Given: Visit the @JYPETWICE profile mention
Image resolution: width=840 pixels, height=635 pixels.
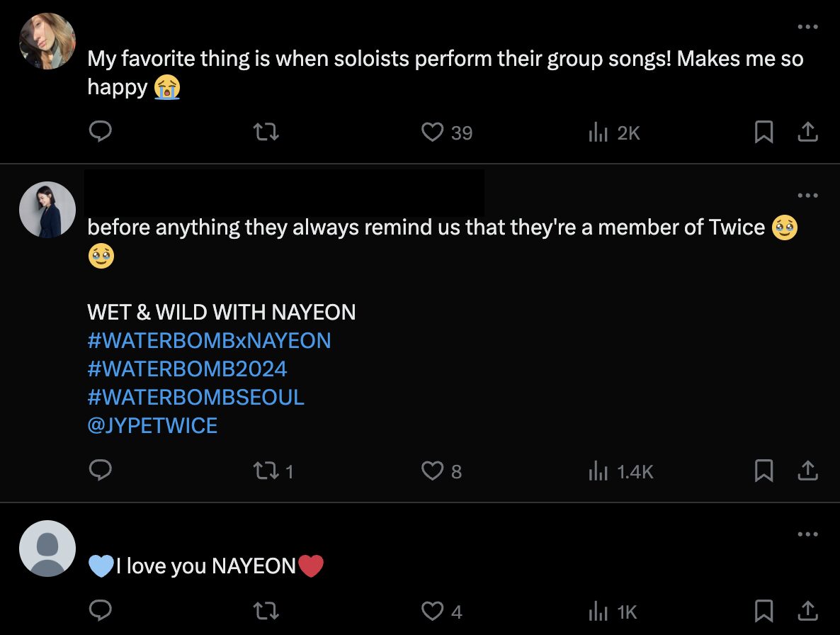Looking at the screenshot, I should [x=152, y=425].
